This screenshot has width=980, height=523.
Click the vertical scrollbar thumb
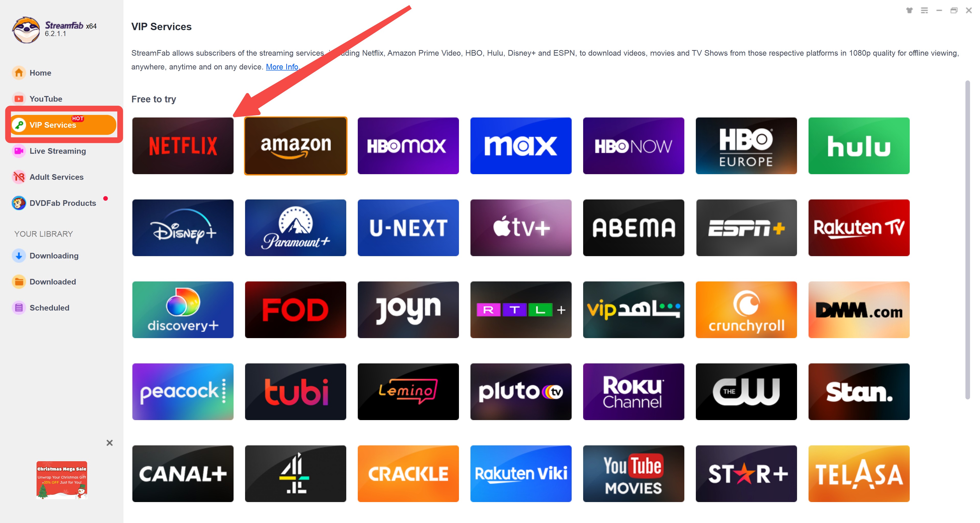pos(967,240)
